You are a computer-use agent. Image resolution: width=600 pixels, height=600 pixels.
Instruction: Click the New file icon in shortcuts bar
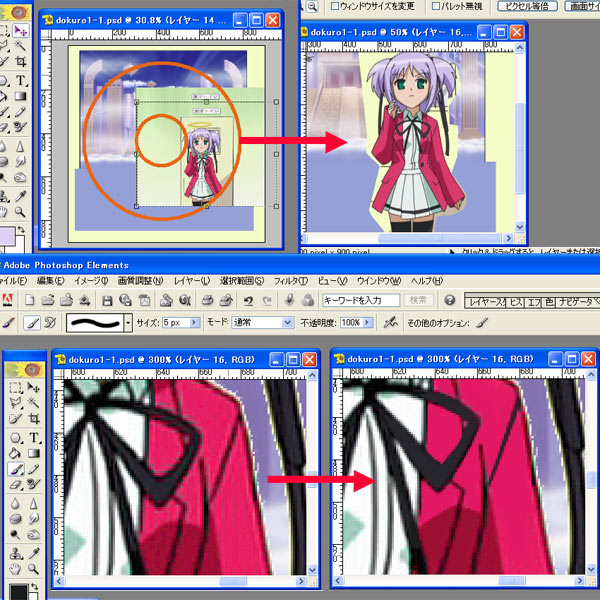30,300
